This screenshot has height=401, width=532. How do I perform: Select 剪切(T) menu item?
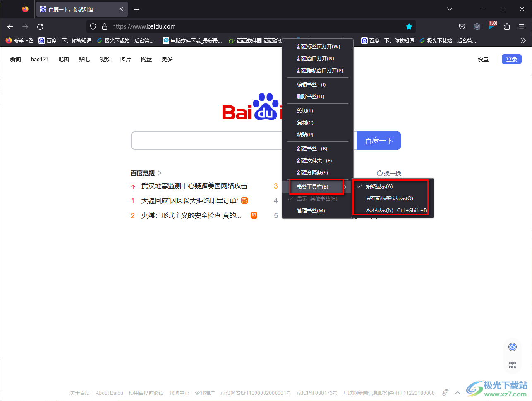pos(318,111)
